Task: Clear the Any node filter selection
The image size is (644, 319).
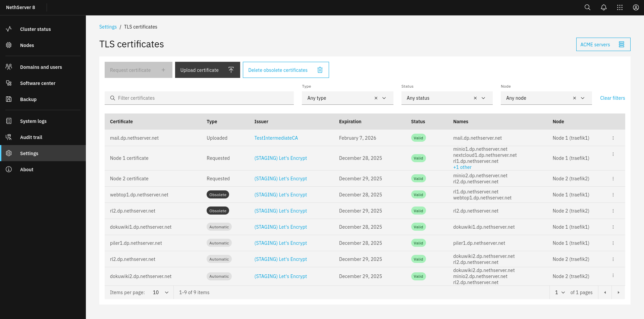Action: 574,98
